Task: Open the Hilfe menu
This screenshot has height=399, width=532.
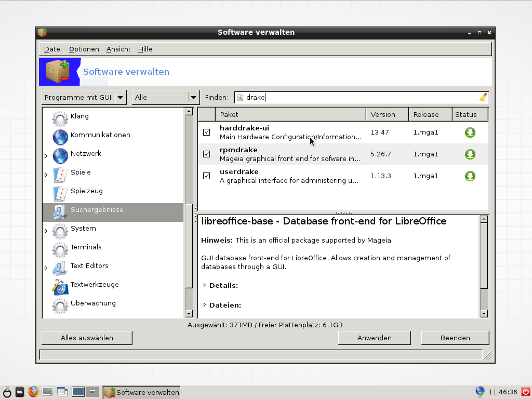Action: (x=145, y=49)
